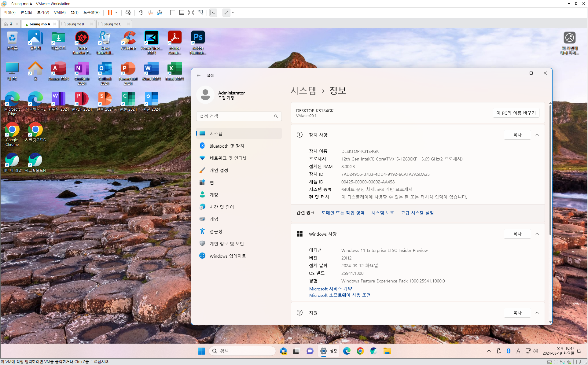Image resolution: width=588 pixels, height=365 pixels.
Task: Enter full screen mode icon
Action: click(x=191, y=13)
